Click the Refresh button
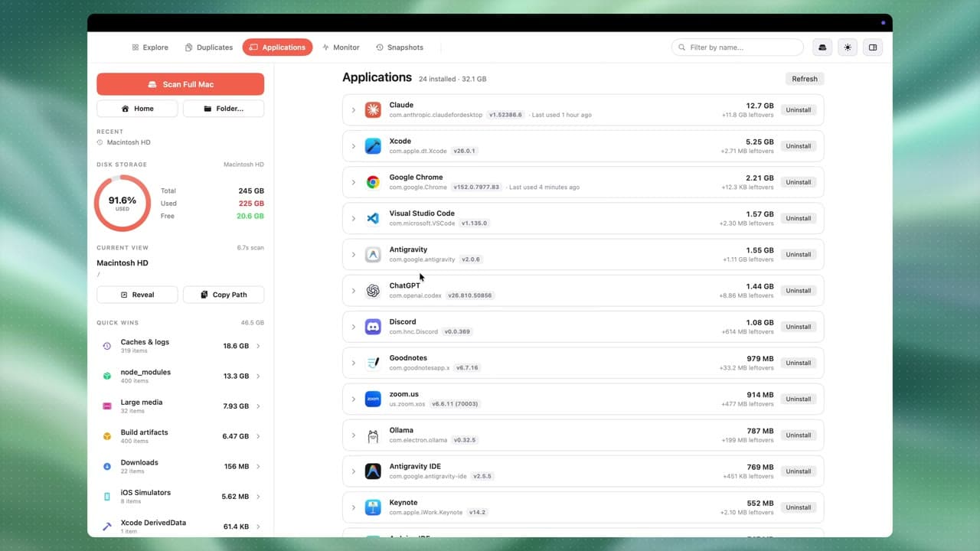This screenshot has width=980, height=551. coord(805,79)
